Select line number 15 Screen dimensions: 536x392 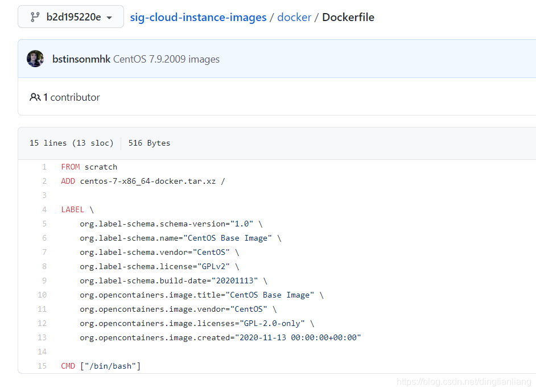tap(42, 366)
